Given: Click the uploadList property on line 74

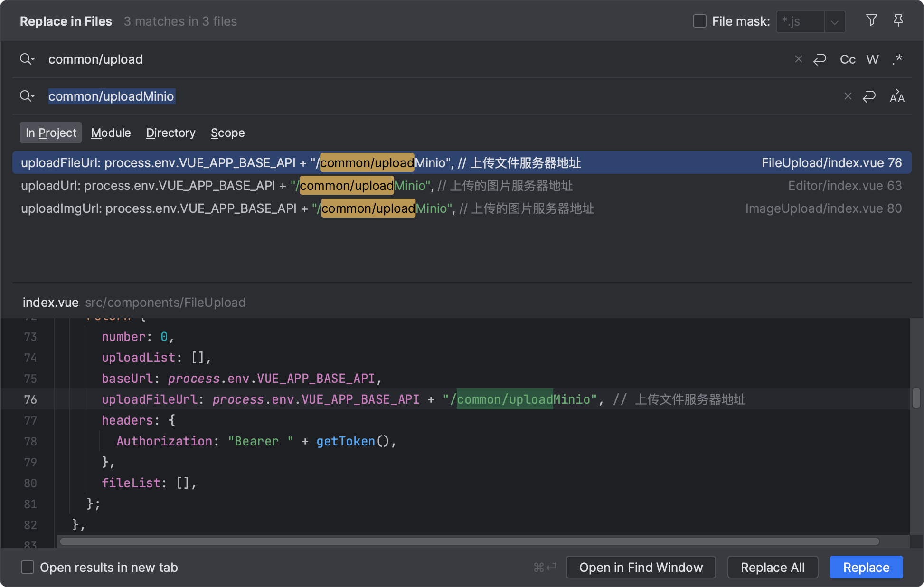Looking at the screenshot, I should coord(139,358).
